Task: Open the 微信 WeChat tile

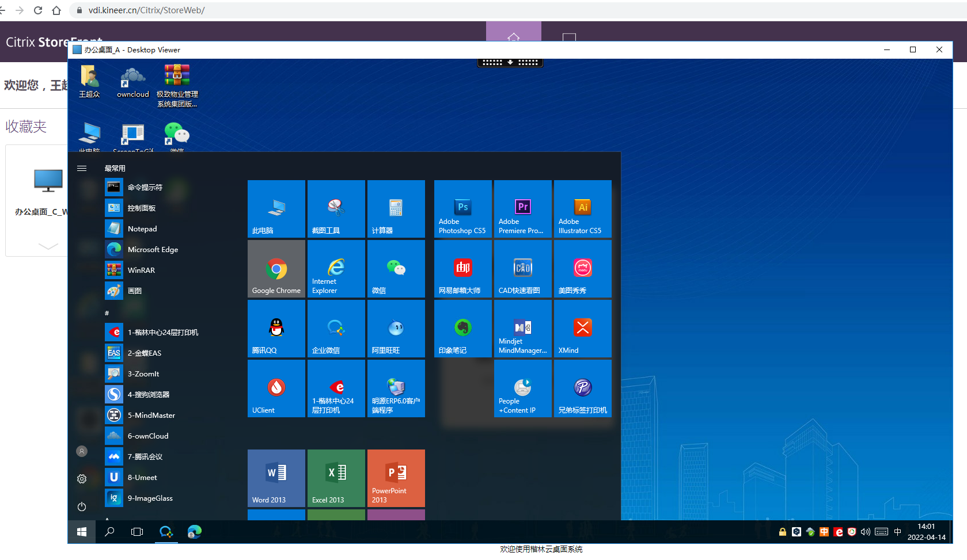Action: tap(396, 269)
